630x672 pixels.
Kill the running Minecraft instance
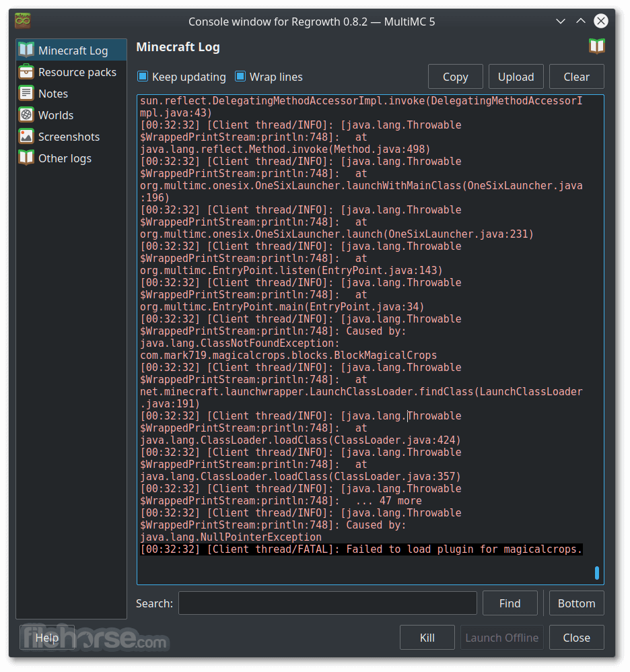click(427, 637)
